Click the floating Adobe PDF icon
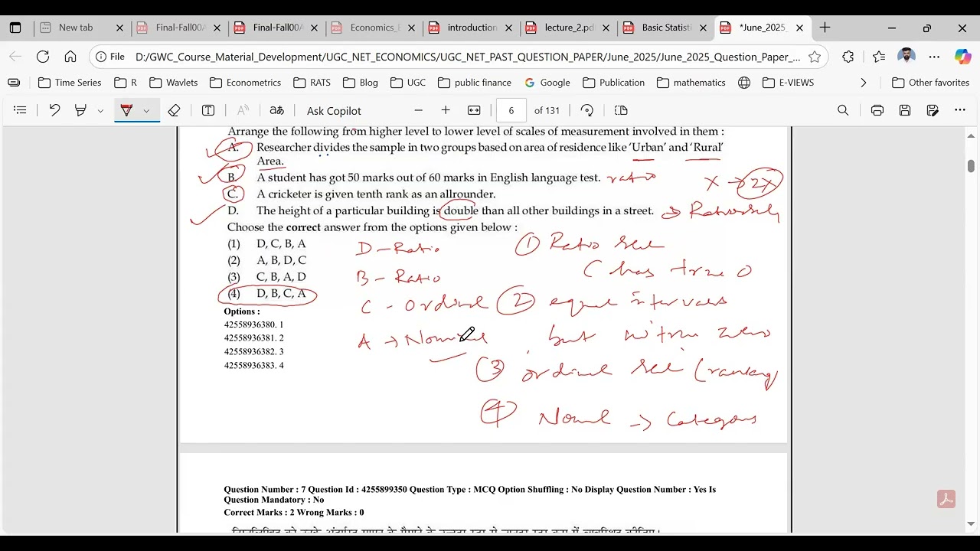980x551 pixels. (x=946, y=500)
